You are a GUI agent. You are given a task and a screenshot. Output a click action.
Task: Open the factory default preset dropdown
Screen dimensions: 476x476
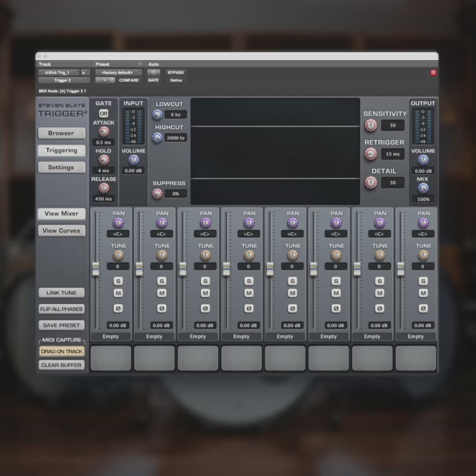pyautogui.click(x=119, y=73)
